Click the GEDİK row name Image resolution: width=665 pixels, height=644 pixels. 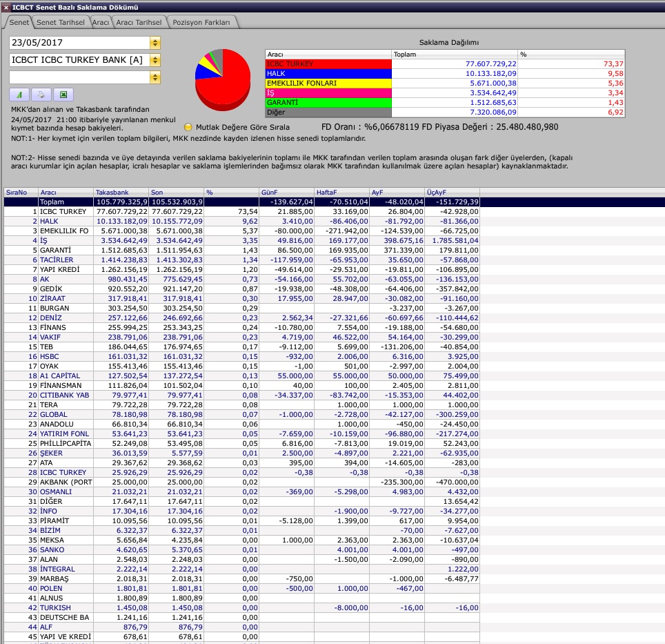51,289
